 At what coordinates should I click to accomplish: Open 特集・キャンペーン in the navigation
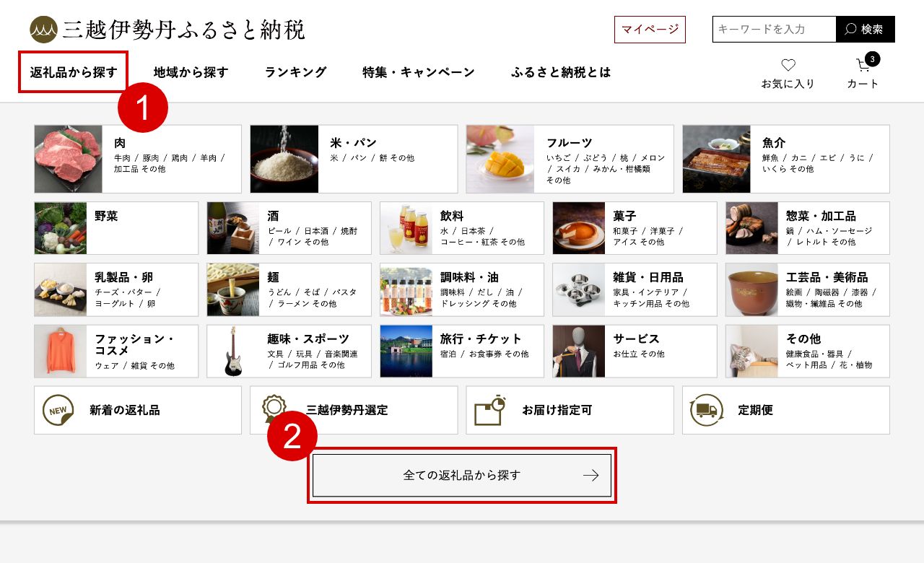(x=419, y=72)
